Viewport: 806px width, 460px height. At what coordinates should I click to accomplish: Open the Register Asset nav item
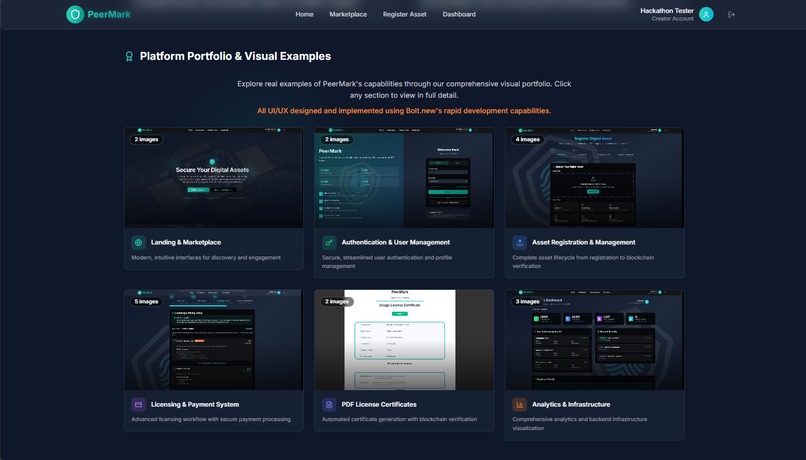405,14
